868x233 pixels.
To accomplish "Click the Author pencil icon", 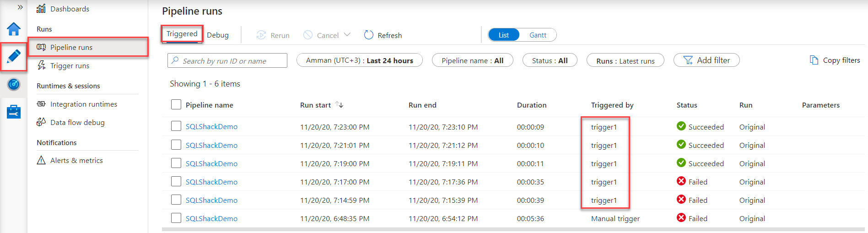I will (14, 57).
